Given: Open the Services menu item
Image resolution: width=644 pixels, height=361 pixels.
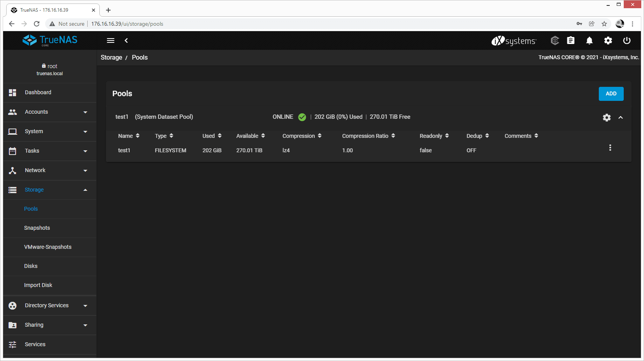Looking at the screenshot, I should (50, 345).
